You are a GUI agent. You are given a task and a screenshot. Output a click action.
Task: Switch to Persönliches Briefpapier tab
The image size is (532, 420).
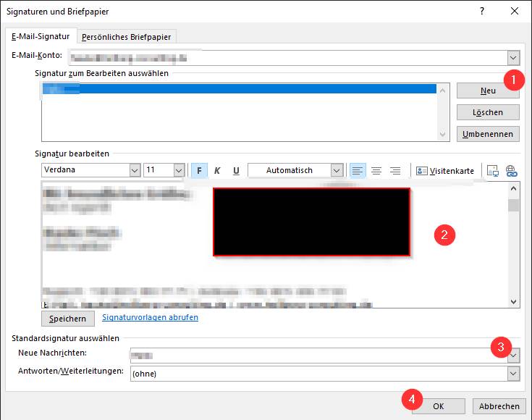(x=126, y=37)
